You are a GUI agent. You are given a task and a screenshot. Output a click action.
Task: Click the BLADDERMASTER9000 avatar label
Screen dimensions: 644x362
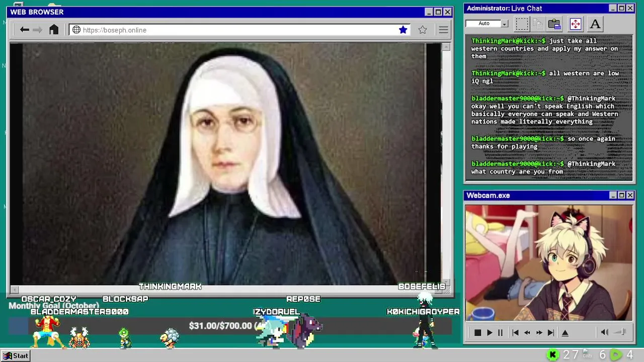pyautogui.click(x=79, y=312)
